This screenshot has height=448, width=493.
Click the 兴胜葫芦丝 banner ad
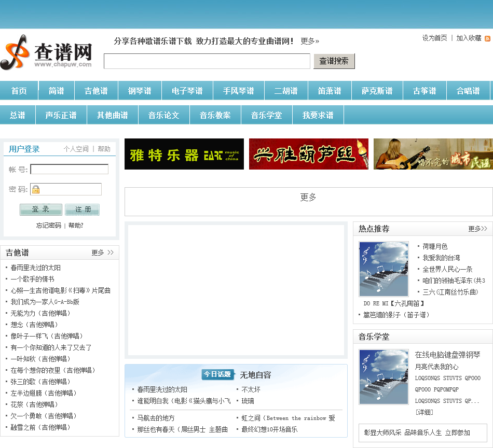pos(309,154)
